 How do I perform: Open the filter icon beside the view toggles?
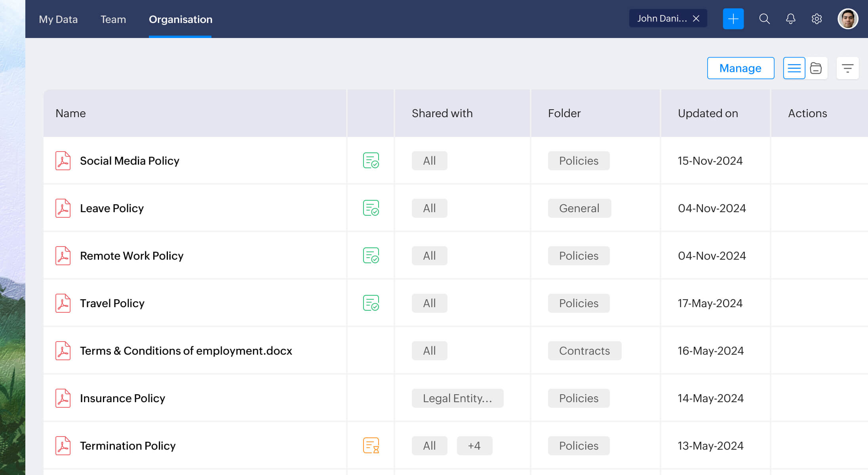(847, 68)
